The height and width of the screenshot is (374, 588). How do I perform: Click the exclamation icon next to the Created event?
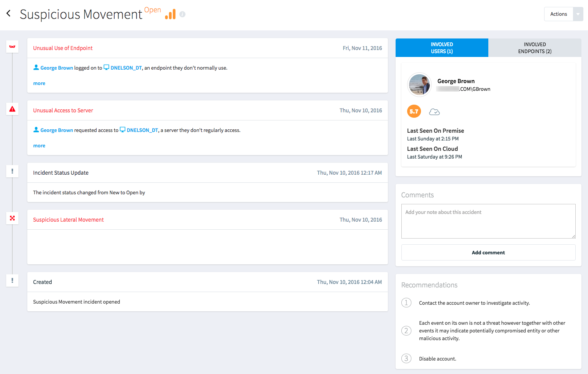(12, 281)
